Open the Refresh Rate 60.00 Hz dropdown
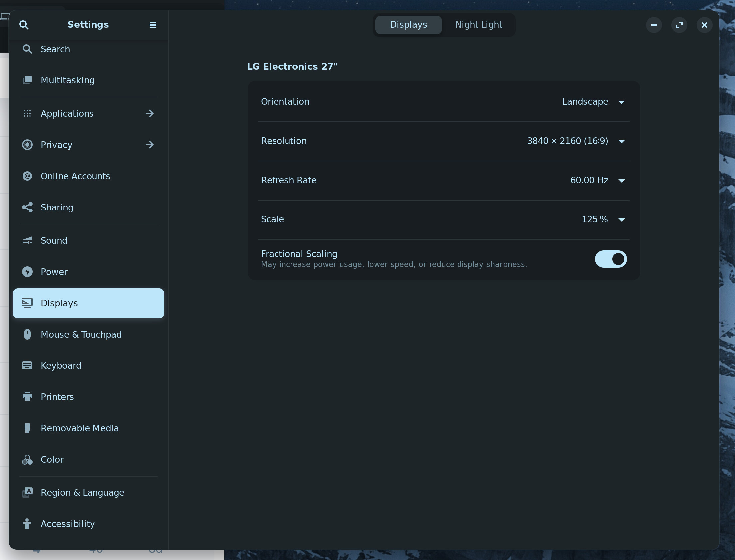Image resolution: width=735 pixels, height=560 pixels. (597, 180)
